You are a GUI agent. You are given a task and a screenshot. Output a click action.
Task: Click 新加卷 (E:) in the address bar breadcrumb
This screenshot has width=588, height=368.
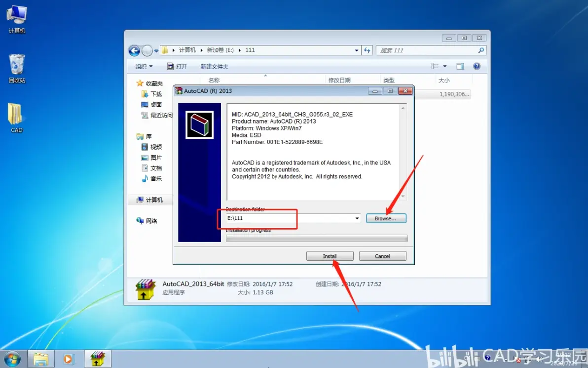coord(220,50)
